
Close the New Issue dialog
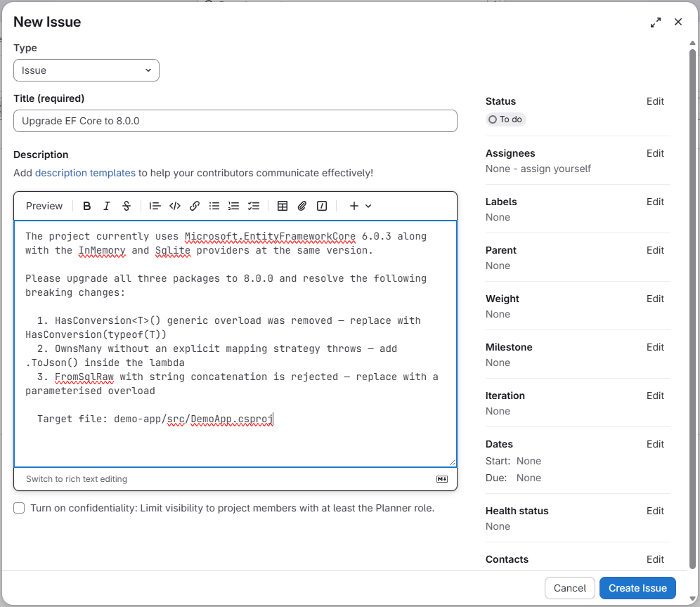point(678,22)
